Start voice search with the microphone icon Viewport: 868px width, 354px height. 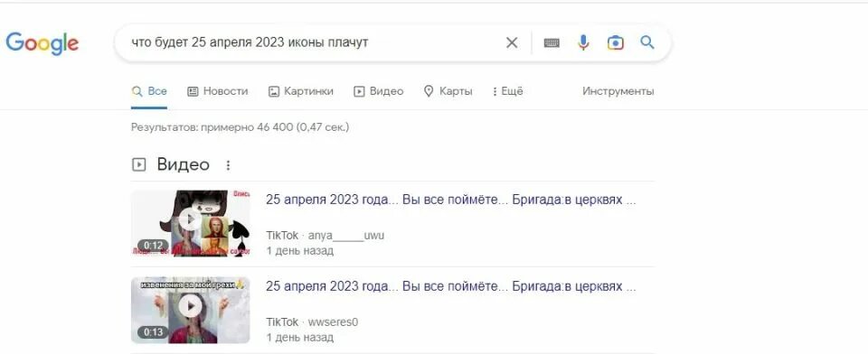tap(583, 42)
